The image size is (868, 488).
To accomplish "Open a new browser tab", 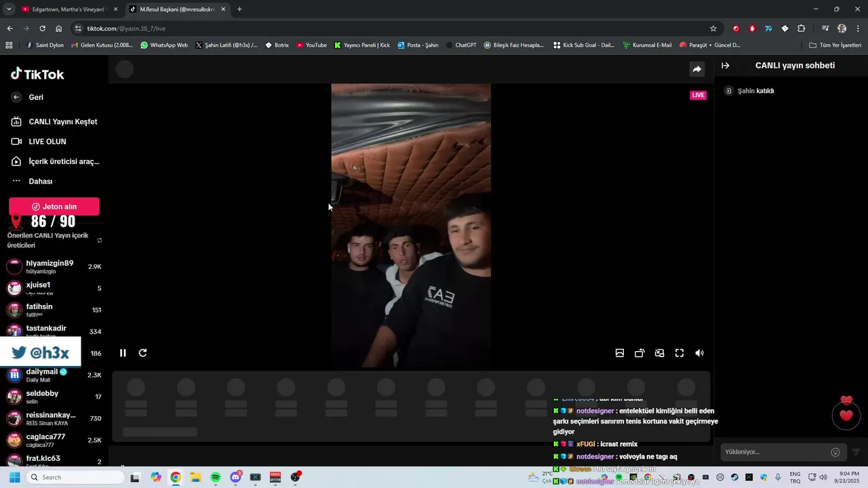I will (x=239, y=9).
